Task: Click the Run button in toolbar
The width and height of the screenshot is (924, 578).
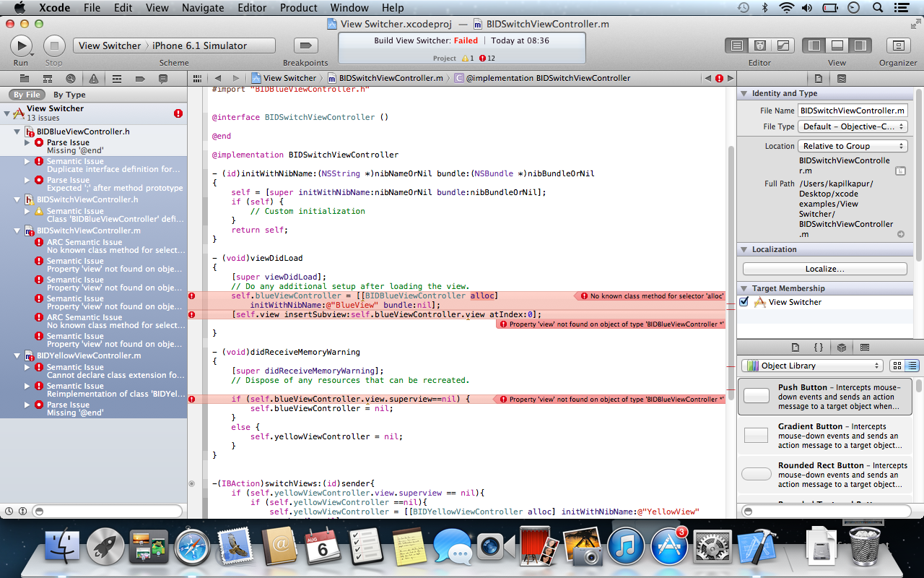Action: click(x=21, y=46)
